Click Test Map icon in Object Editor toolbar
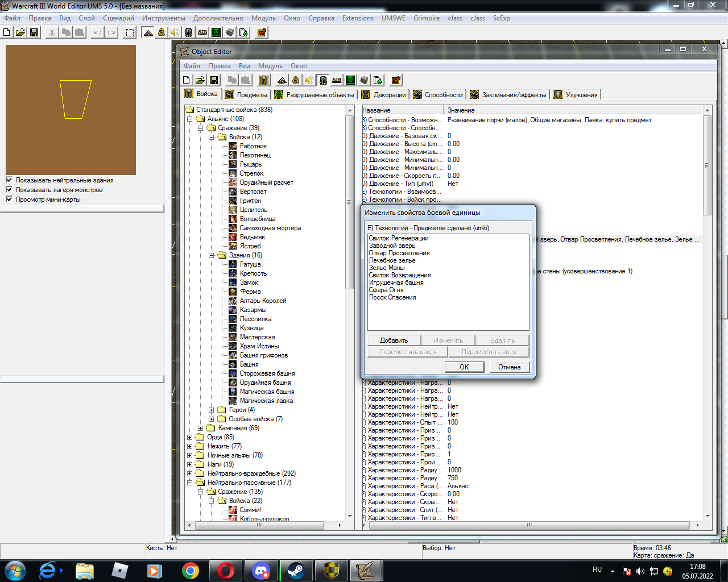This screenshot has width=728, height=582. pos(396,80)
